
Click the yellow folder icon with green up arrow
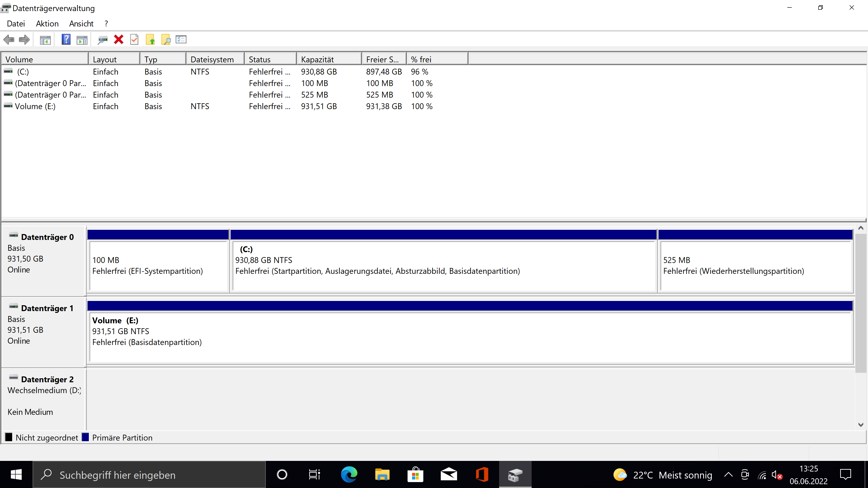point(151,39)
